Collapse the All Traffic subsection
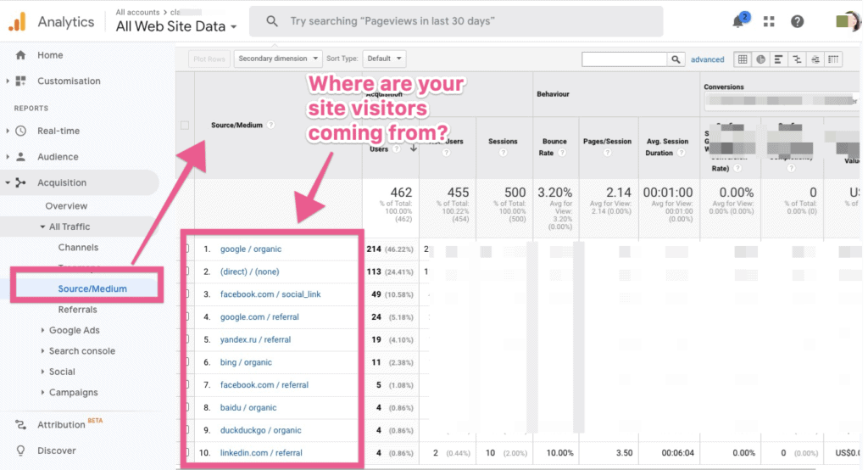Image resolution: width=868 pixels, height=470 pixels. [x=42, y=227]
